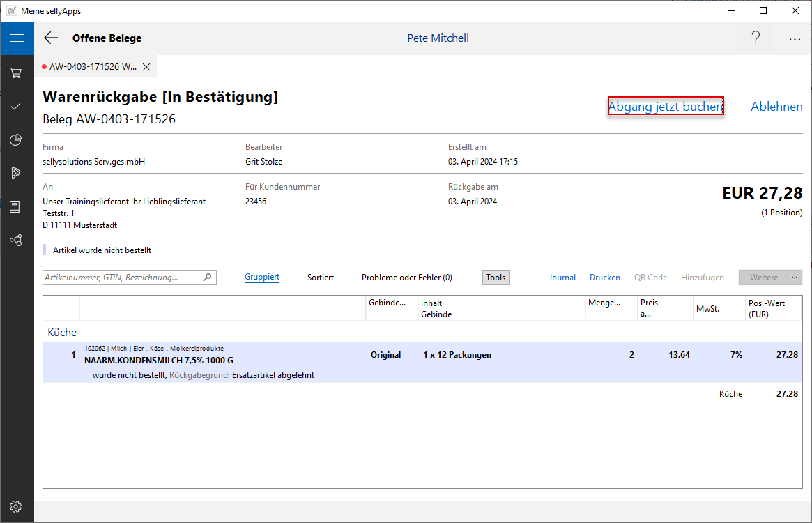Expand the 'Weitere' dropdown

tap(770, 278)
